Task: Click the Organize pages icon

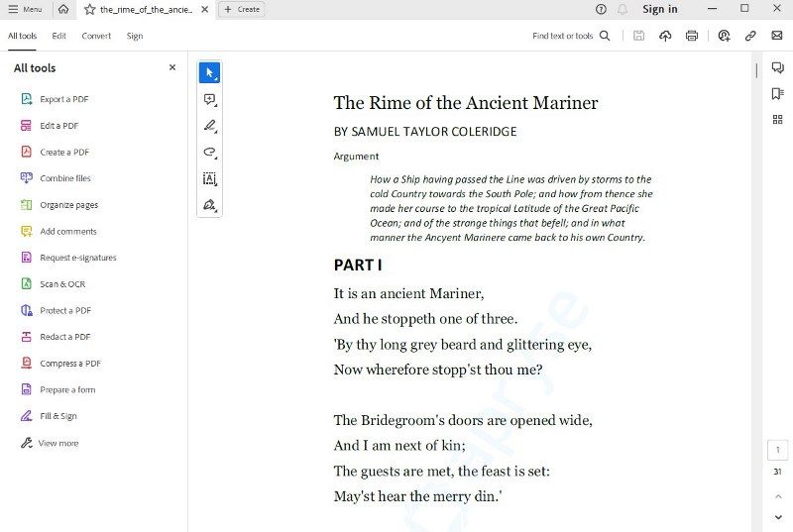Action: pos(27,205)
